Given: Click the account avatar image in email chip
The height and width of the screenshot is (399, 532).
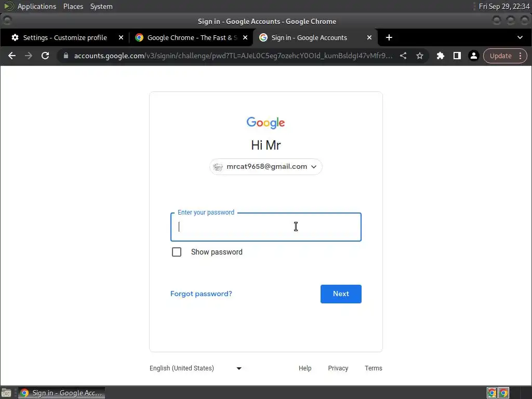Looking at the screenshot, I should point(218,167).
